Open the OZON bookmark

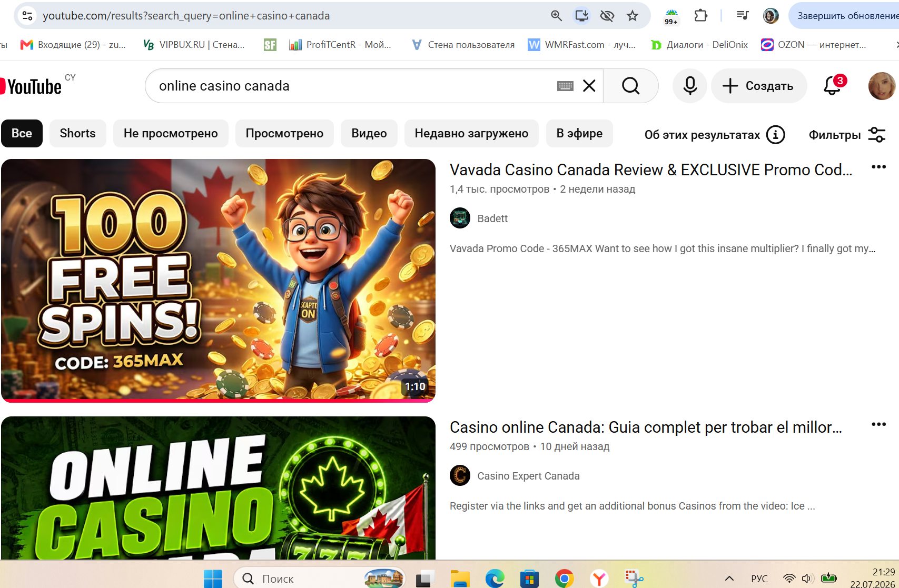[x=814, y=45]
